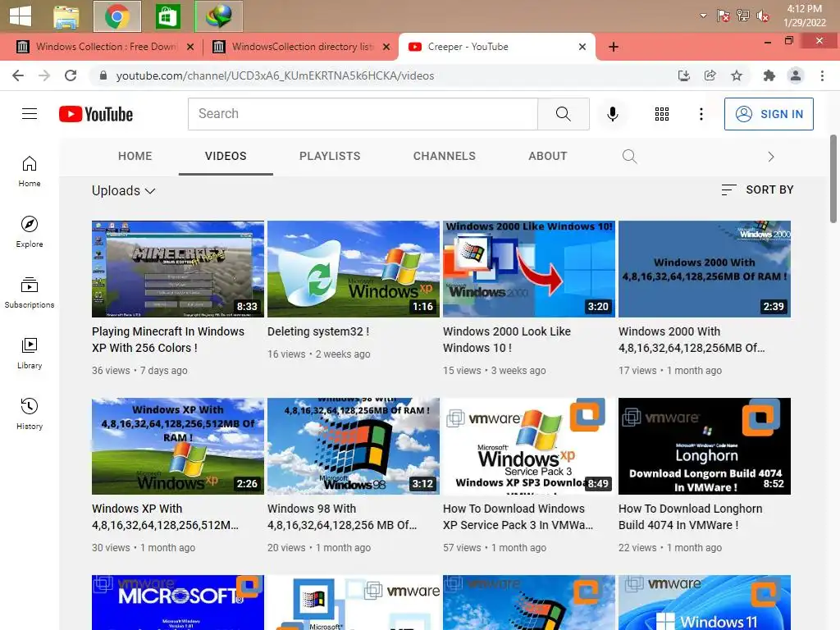Show hidden tray icons arrow
This screenshot has height=630, width=840.
point(703,16)
